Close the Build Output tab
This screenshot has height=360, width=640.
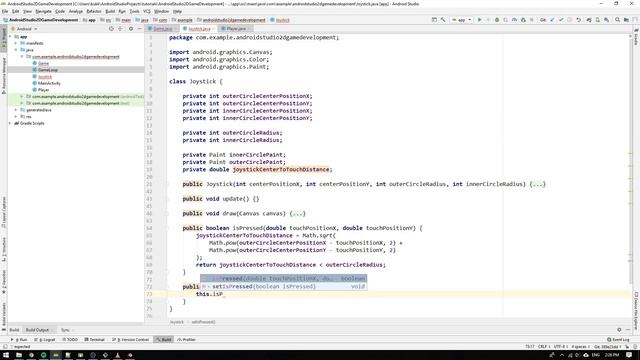52,330
